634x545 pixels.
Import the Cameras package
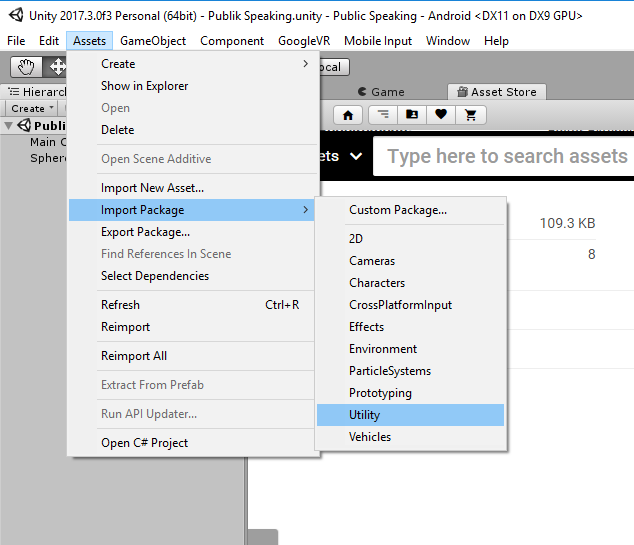pyautogui.click(x=410, y=261)
